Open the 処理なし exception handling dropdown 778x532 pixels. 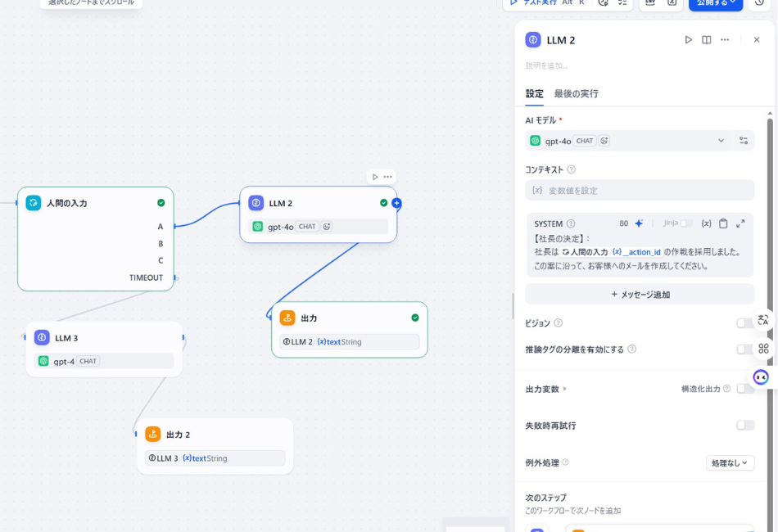pos(730,462)
